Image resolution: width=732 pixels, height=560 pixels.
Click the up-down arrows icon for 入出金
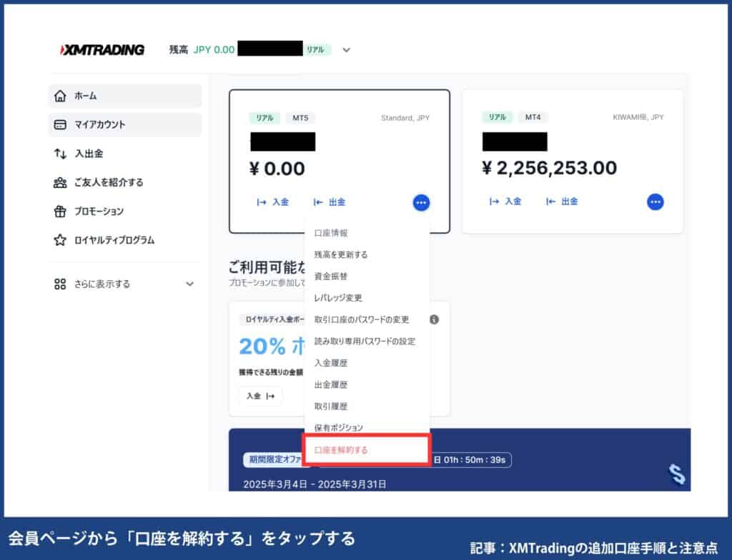click(60, 154)
